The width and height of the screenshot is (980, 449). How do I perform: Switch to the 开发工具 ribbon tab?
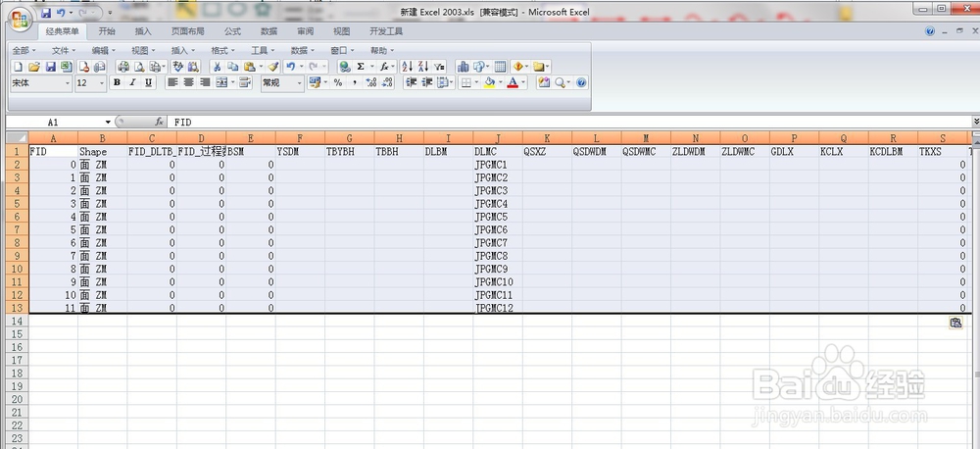(385, 31)
